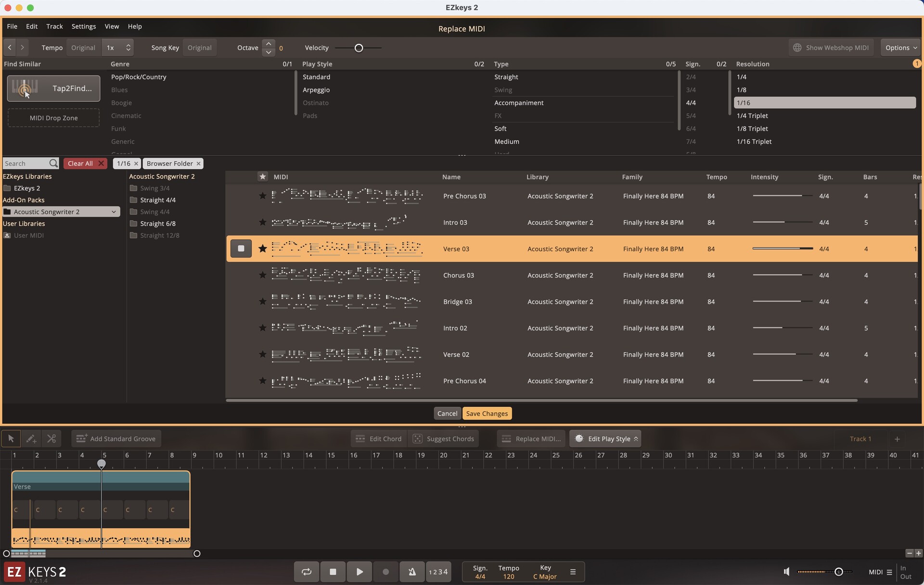Toggle the loop playback button
The height and width of the screenshot is (585, 924).
[x=307, y=572]
